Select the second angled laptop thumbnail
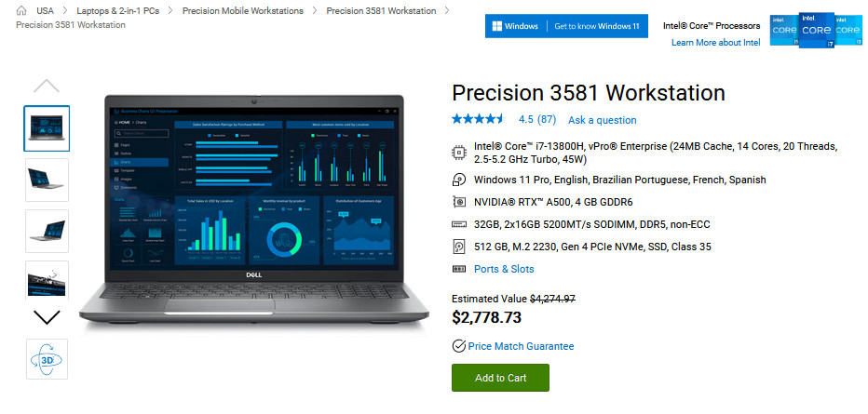This screenshot has width=868, height=414. click(47, 180)
